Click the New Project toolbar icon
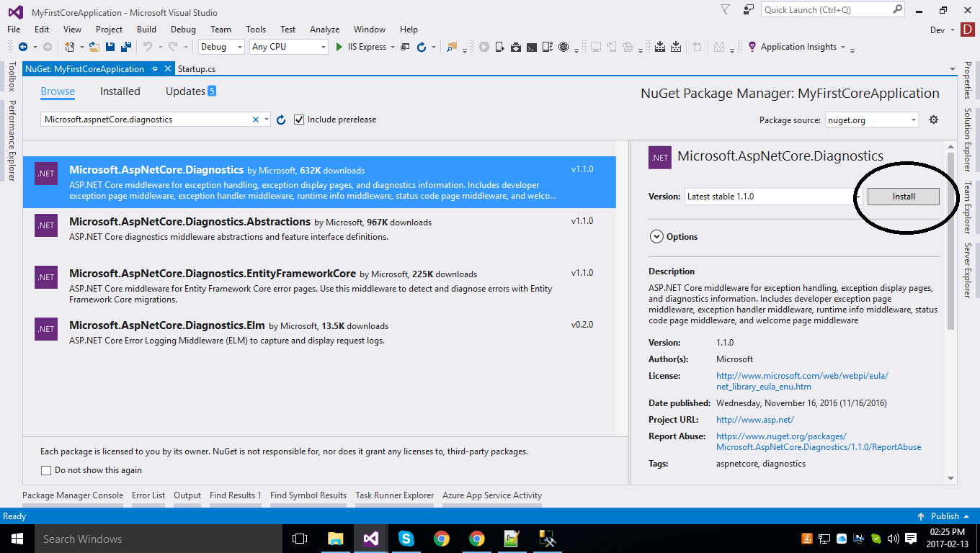The width and height of the screenshot is (980, 553). (70, 47)
